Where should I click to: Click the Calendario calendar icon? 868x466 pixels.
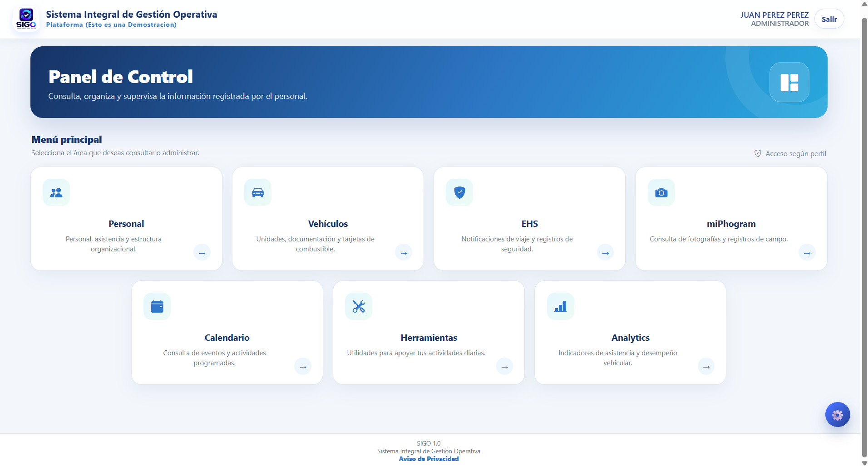pyautogui.click(x=157, y=306)
